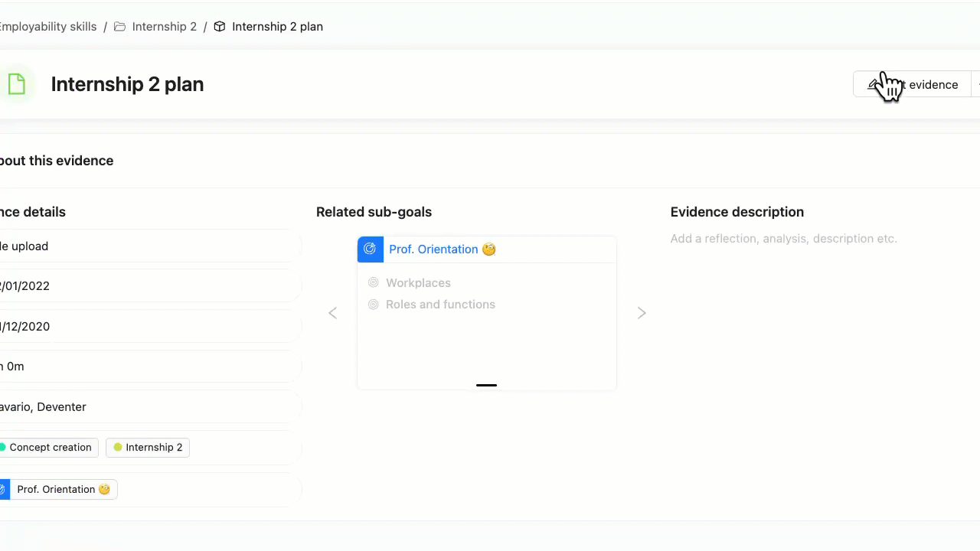Click the Evidence description placeholder field
This screenshot has width=980, height=551.
click(x=784, y=239)
